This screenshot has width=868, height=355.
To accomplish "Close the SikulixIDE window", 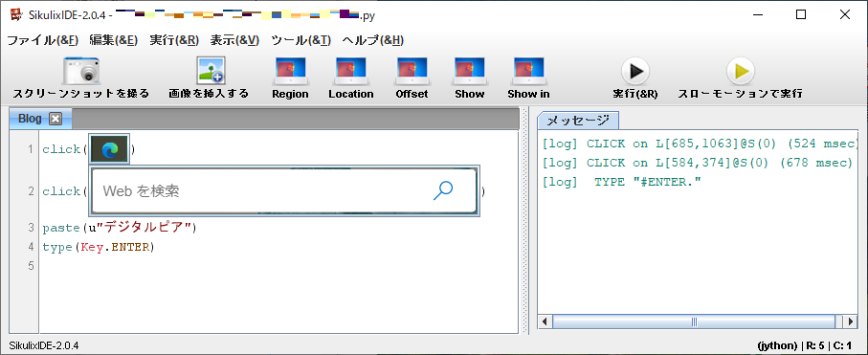I will coord(844,15).
